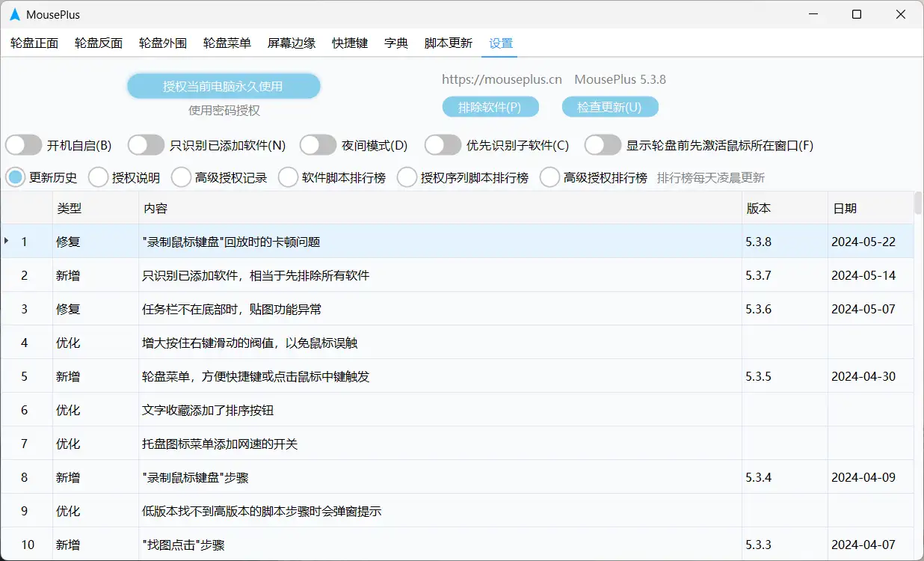Select 软件脚本排行榜 radio button
This screenshot has width=924, height=561.
pyautogui.click(x=289, y=177)
